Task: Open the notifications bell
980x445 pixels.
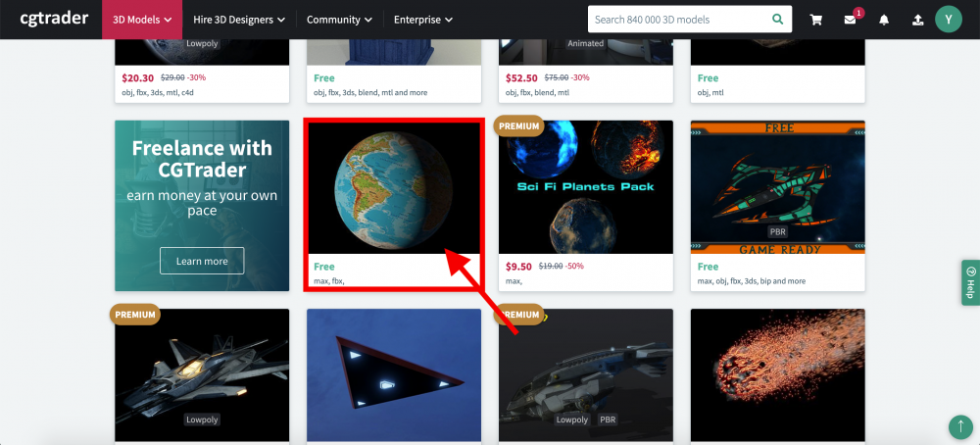Action: 884,20
